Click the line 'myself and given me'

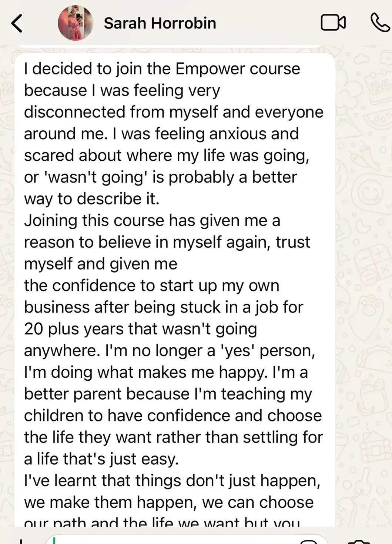101,264
